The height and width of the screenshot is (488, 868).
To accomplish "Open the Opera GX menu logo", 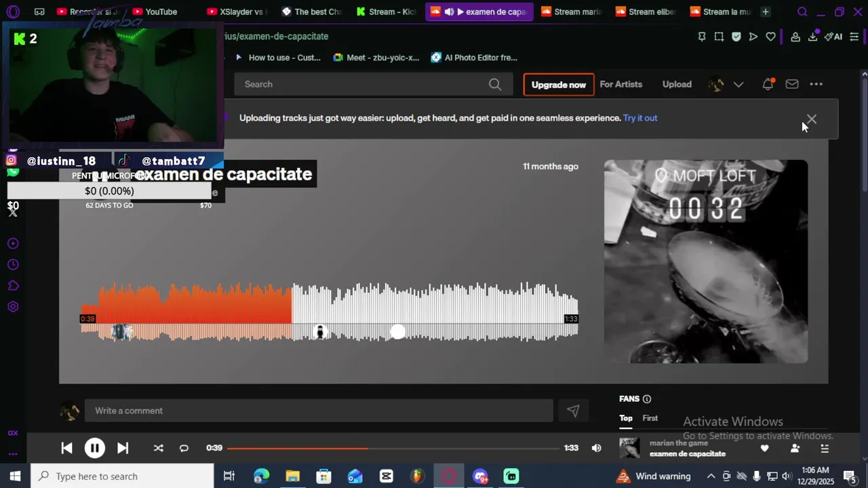I will pos(13,12).
